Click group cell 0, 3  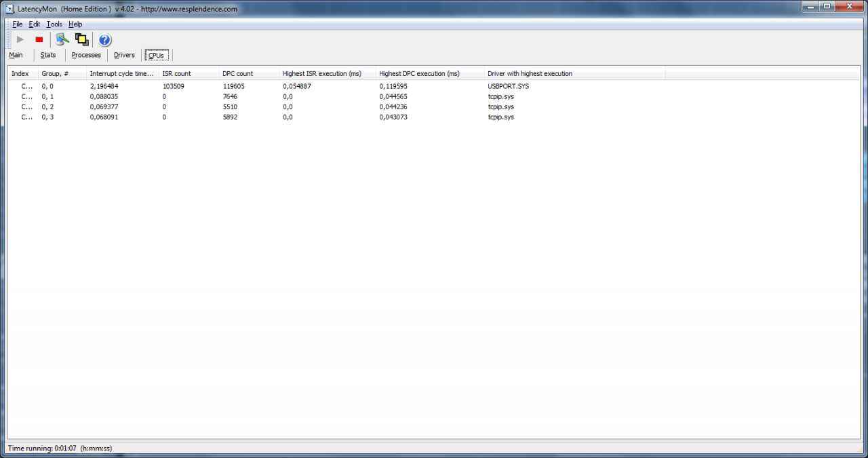(47, 117)
